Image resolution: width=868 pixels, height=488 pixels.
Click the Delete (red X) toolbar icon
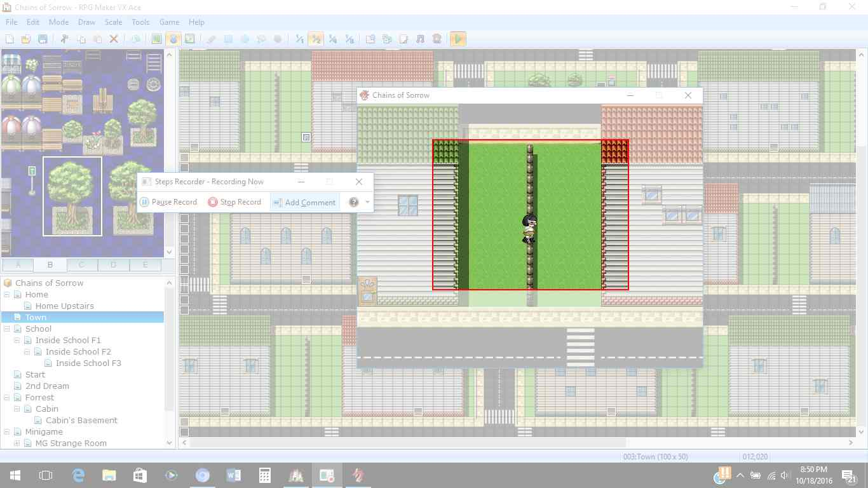[114, 39]
